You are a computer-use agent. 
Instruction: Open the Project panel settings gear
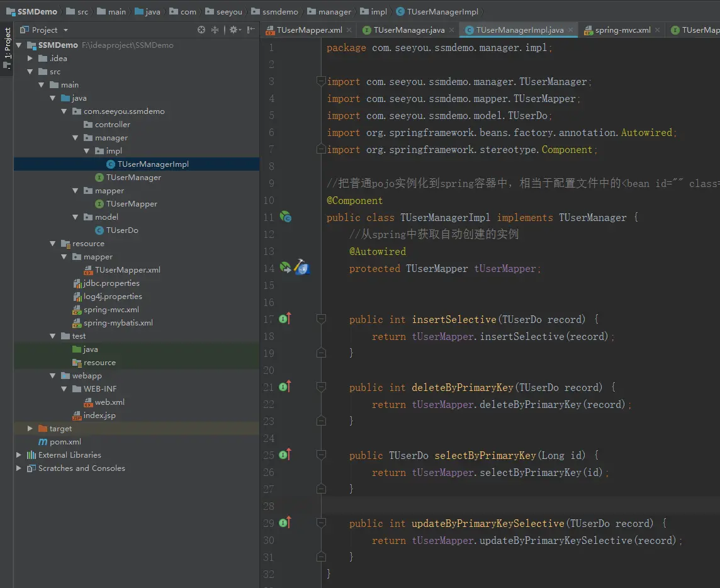[x=233, y=30]
